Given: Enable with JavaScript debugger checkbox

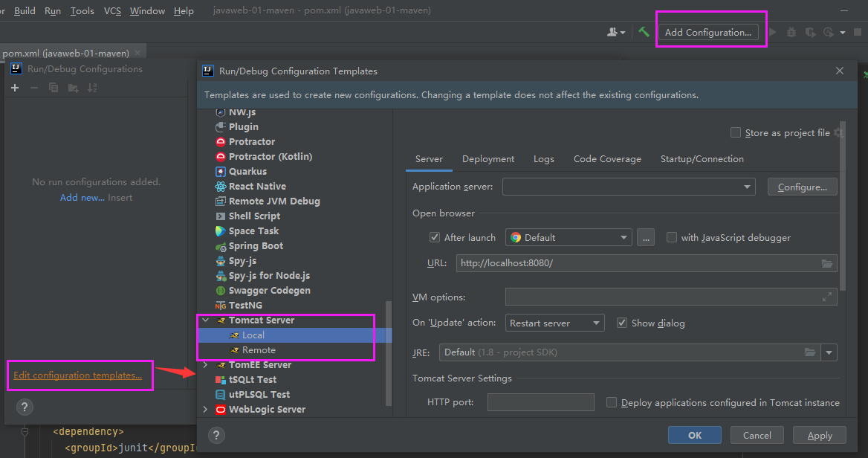Looking at the screenshot, I should click(672, 237).
